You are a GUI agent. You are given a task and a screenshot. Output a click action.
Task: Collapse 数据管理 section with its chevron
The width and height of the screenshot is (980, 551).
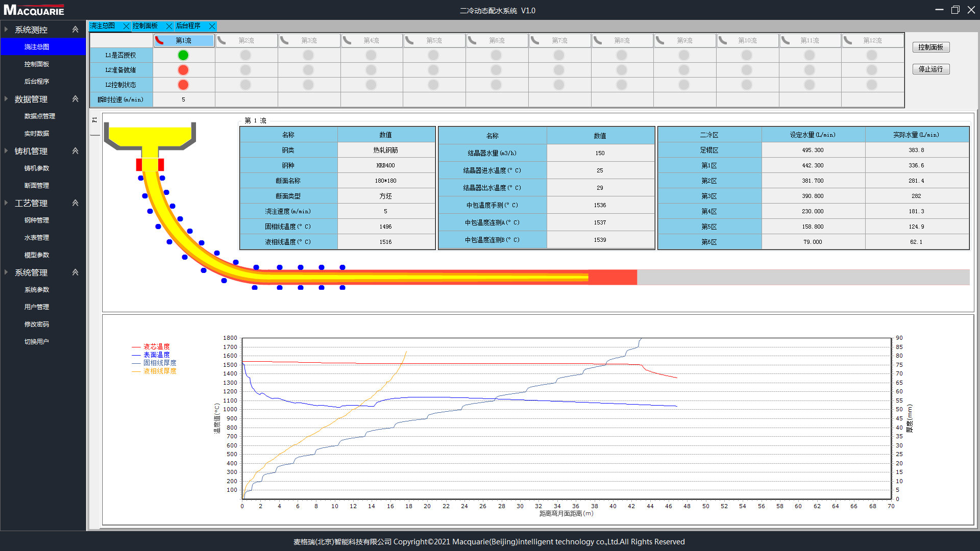coord(76,99)
